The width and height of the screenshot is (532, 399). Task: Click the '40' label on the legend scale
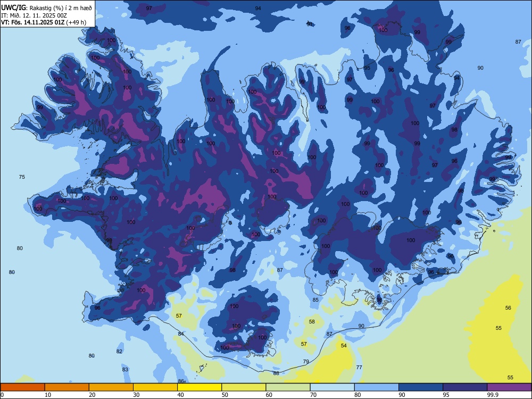(x=180, y=395)
